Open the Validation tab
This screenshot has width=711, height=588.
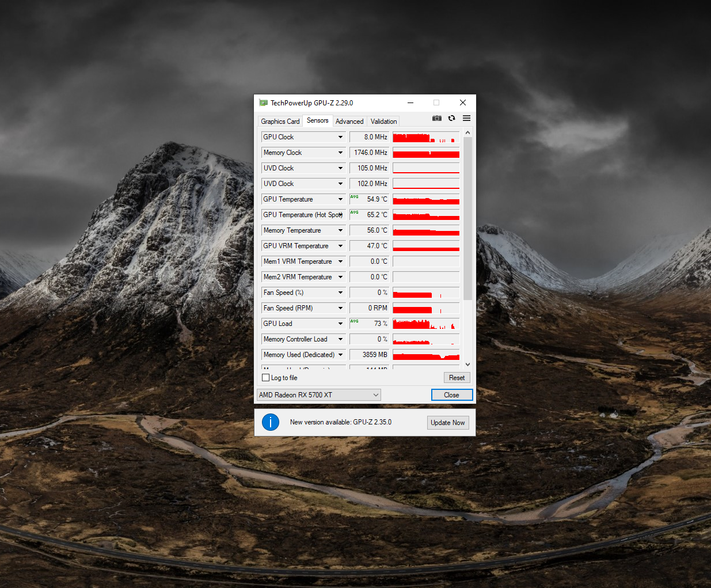383,122
